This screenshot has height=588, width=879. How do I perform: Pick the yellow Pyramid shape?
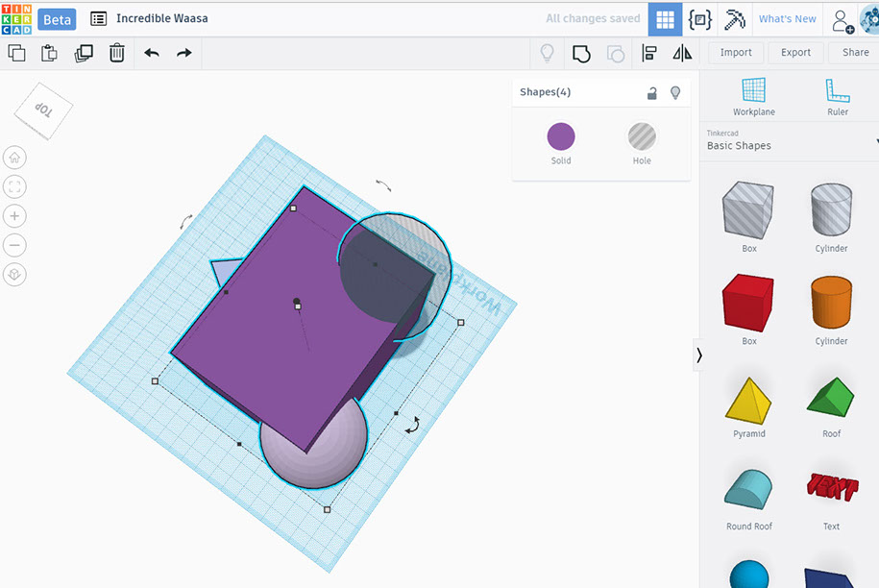(748, 401)
